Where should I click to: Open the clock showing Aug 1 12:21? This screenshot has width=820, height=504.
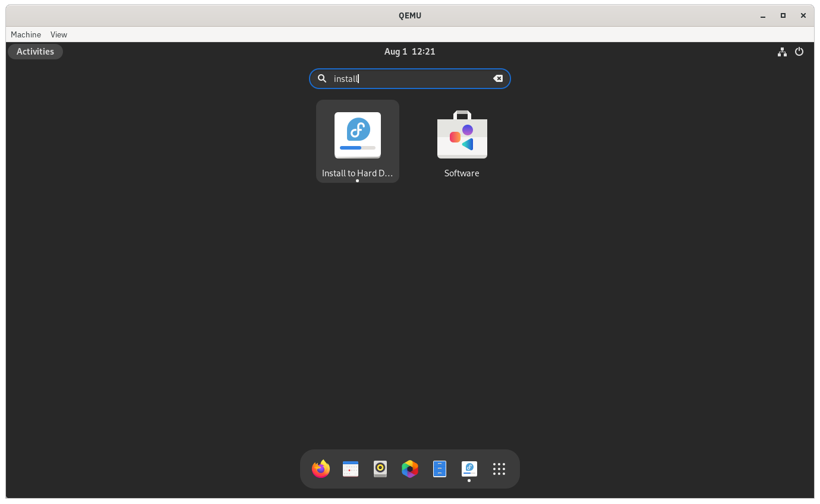tap(410, 52)
